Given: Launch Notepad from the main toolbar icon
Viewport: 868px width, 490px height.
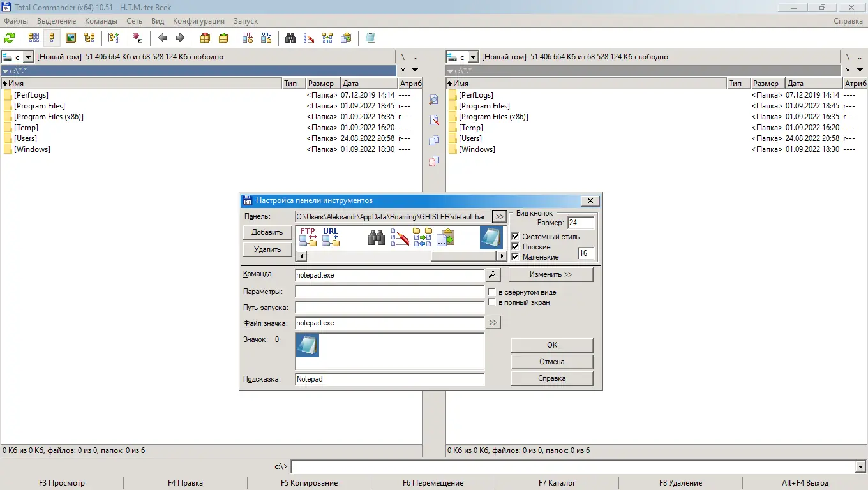Looking at the screenshot, I should (370, 38).
